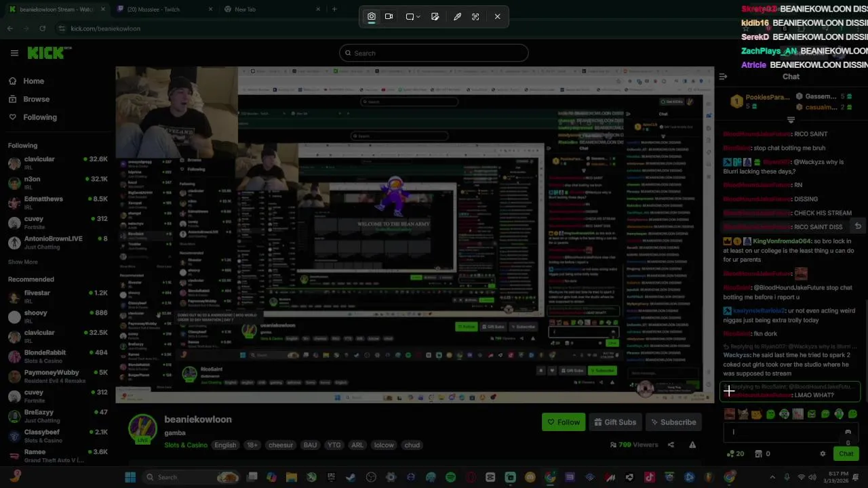Open PaymoneyWubby recommended channel
This screenshot has width=868, height=488.
(58, 376)
